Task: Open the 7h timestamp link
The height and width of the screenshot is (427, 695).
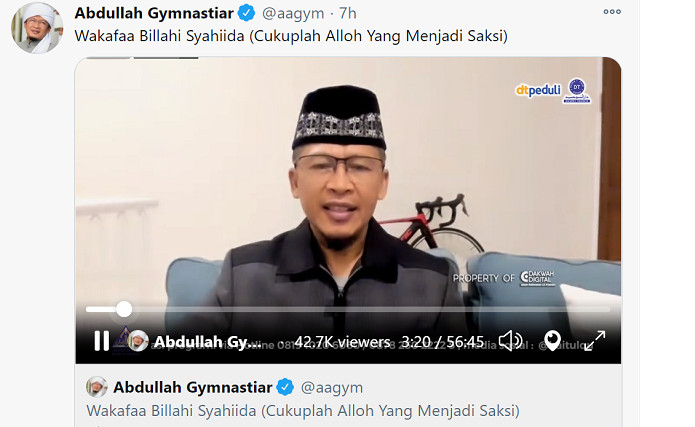Action: tap(348, 13)
